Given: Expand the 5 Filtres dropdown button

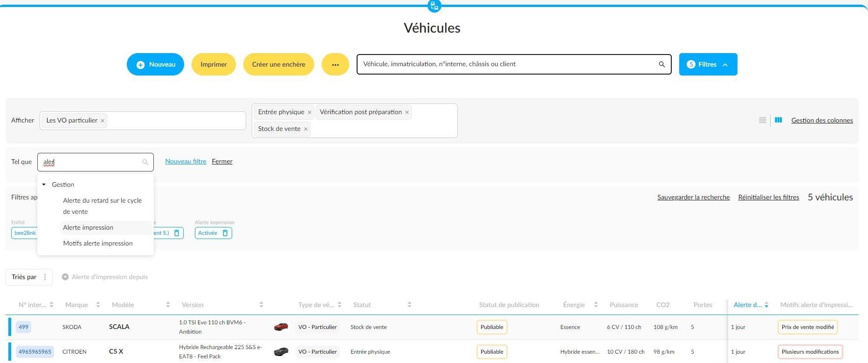Looking at the screenshot, I should pyautogui.click(x=708, y=64).
